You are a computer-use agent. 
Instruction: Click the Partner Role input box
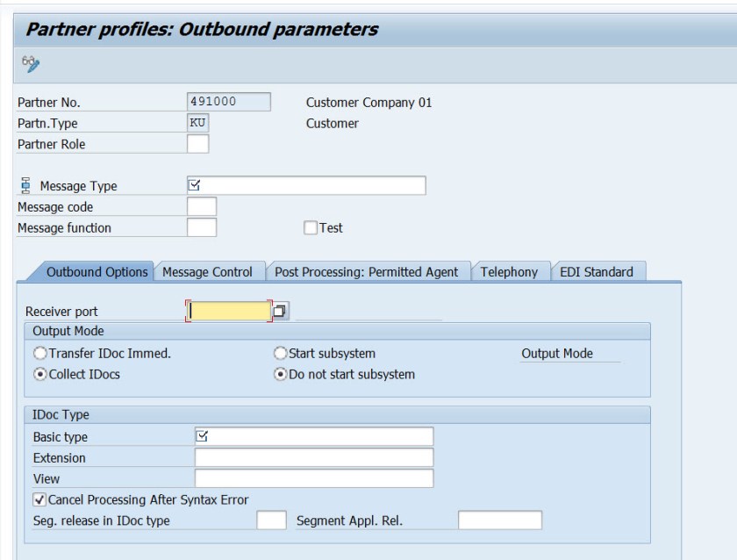[x=198, y=144]
